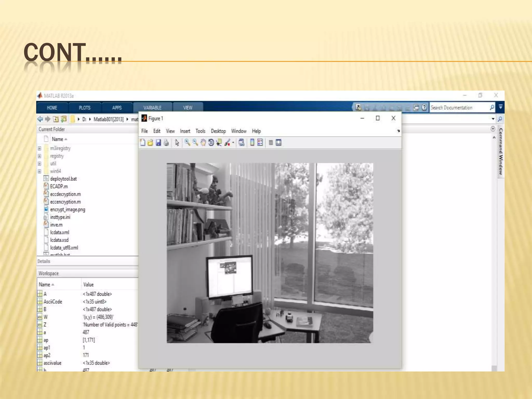This screenshot has height=399, width=532.
Task: Select the eccencryption.m file
Action: pos(65,202)
